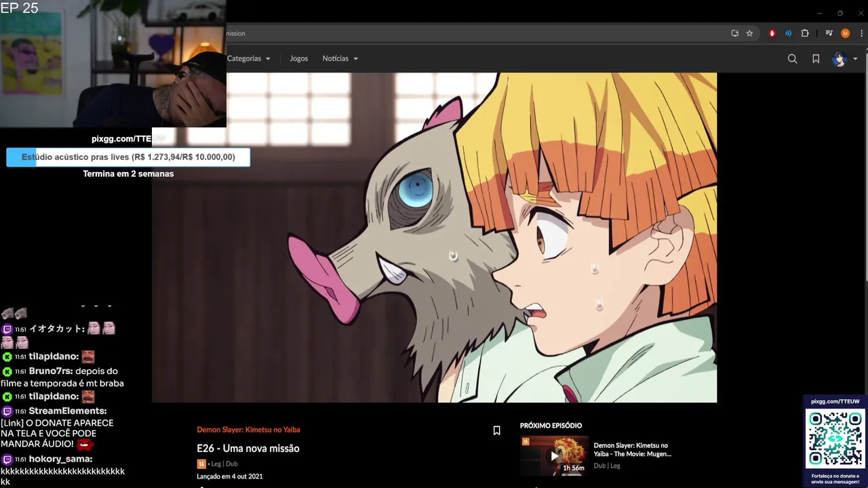Open the Jogos menu item
Viewport: 868px width, 488px height.
click(298, 58)
